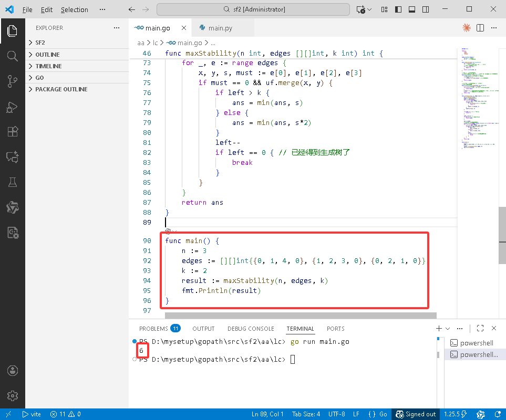Open the Manage gear icon
Screen dimensions: 506x420
(x=12, y=396)
